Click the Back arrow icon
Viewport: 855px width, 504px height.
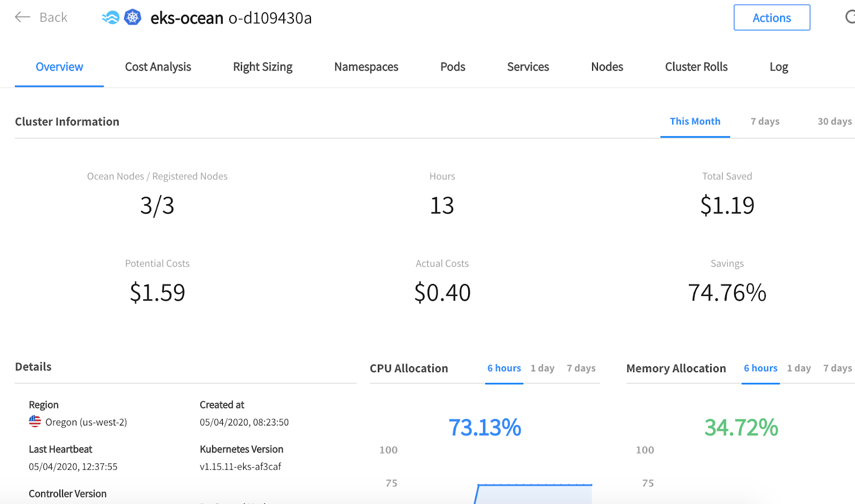[x=22, y=17]
